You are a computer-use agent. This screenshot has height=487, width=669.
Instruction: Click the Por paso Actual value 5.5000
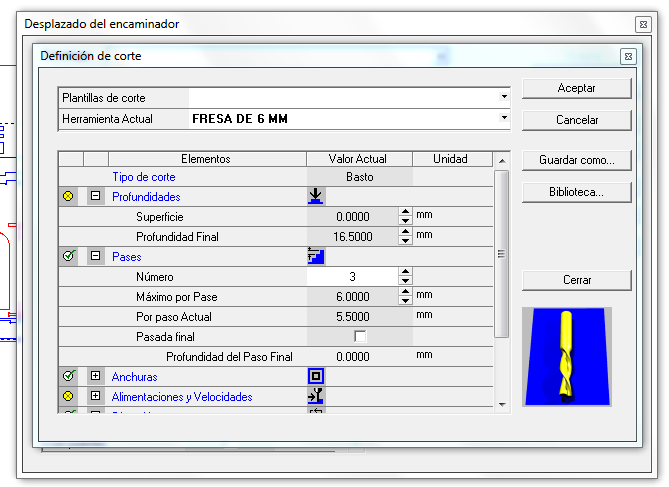coord(353,317)
